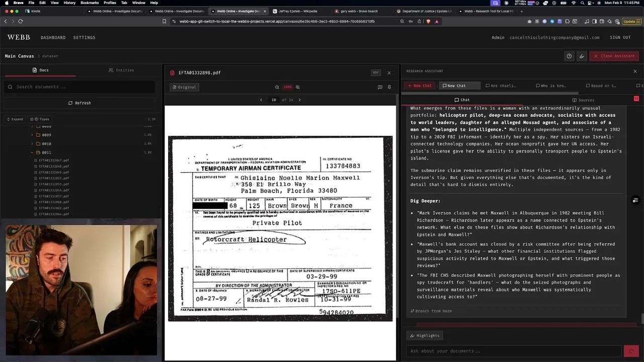Open file EFTA01332857.pdf
The height and width of the screenshot is (362, 644).
click(54, 196)
